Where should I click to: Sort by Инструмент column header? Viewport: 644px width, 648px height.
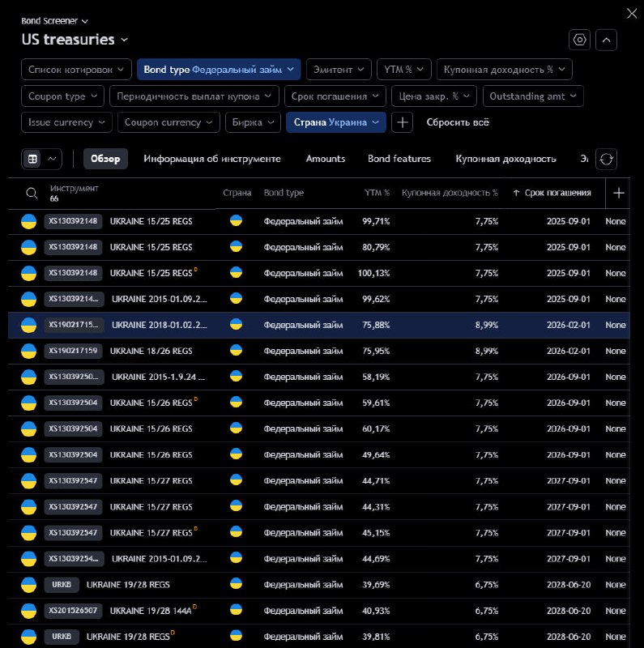(x=74, y=189)
